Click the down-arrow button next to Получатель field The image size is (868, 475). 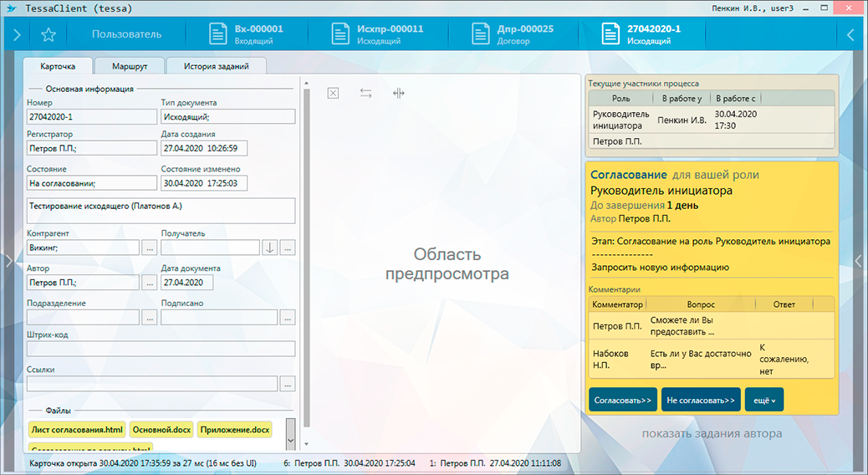269,248
